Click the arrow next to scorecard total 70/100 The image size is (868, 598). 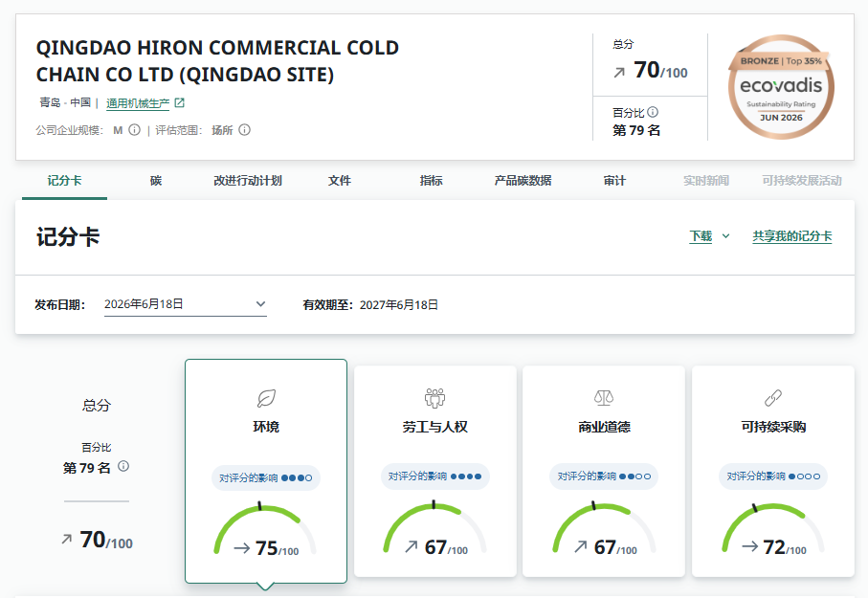[66, 539]
